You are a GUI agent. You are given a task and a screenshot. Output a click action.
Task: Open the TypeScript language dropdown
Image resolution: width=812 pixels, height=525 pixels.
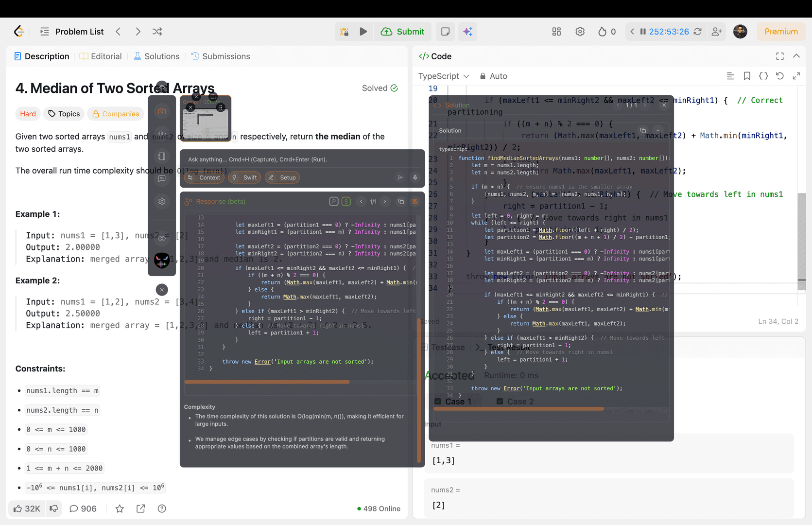pos(444,76)
